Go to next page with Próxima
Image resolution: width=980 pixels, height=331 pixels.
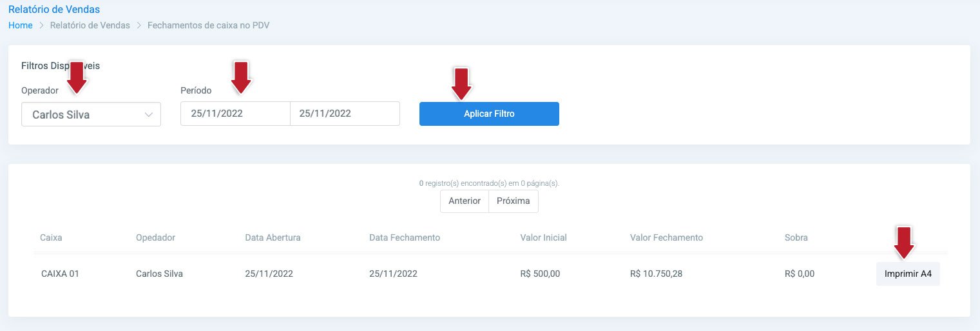[514, 201]
